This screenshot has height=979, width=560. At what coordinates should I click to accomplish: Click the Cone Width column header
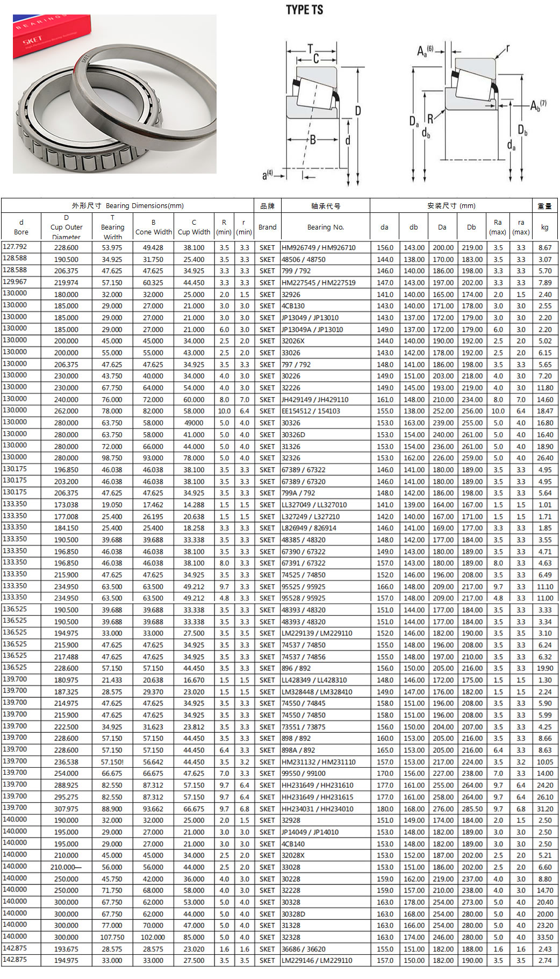tap(153, 227)
